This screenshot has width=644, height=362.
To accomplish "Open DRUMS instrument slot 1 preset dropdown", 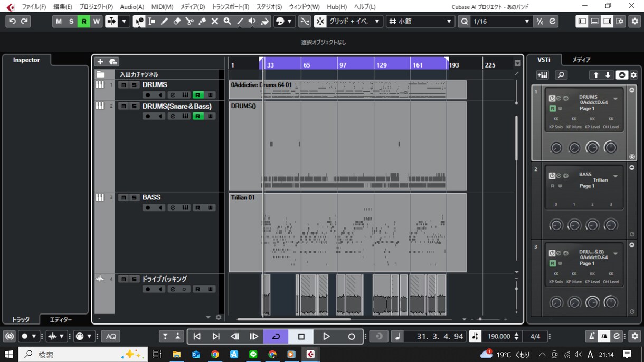I will [615, 99].
